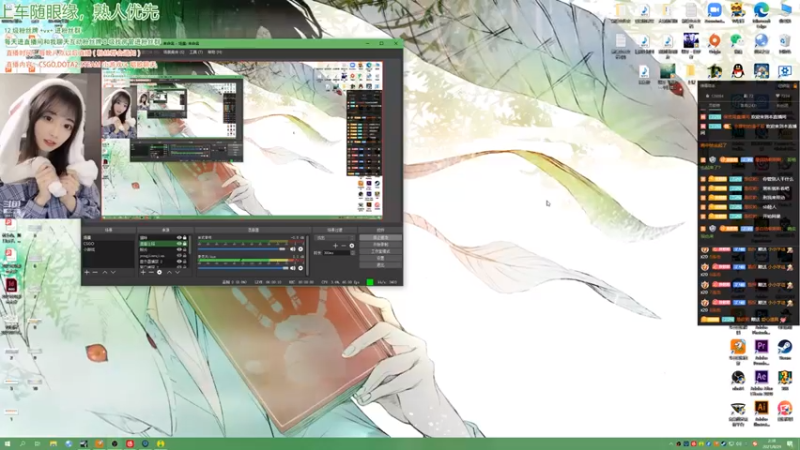
Task: Adjust Mic/Aux volume slider
Action: pyautogui.click(x=242, y=268)
